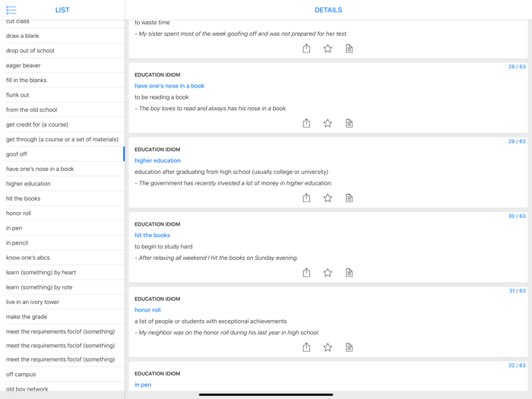Screen dimensions: 532x399
Task: Open note icon on 'higher education' card
Action: (349, 198)
